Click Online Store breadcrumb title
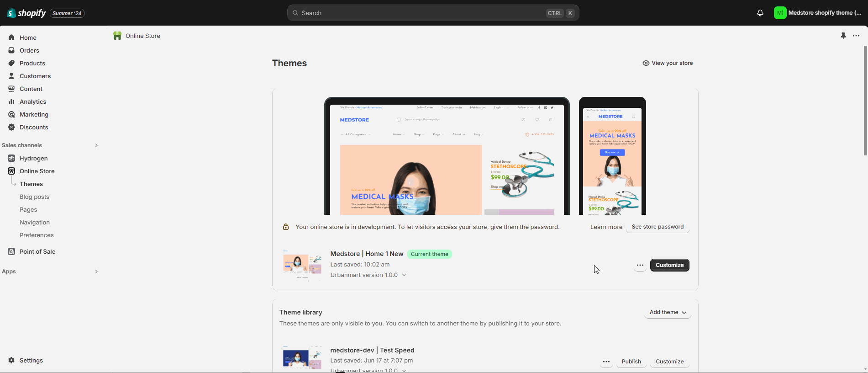Image resolution: width=868 pixels, height=373 pixels. click(x=143, y=36)
